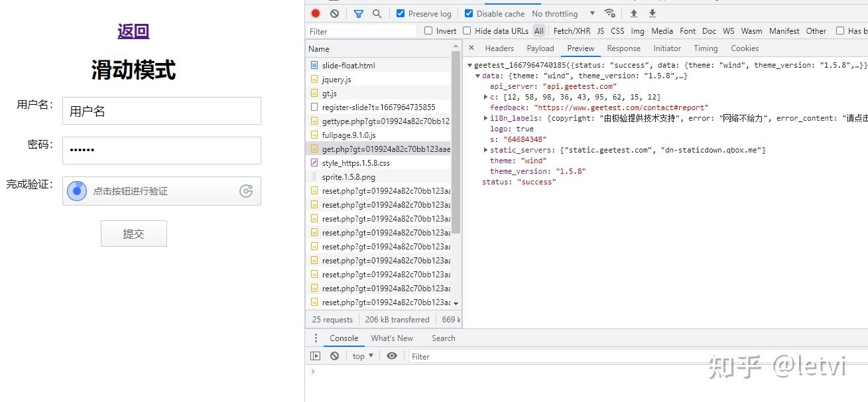Filter requests by Img
868x402 pixels.
(637, 31)
